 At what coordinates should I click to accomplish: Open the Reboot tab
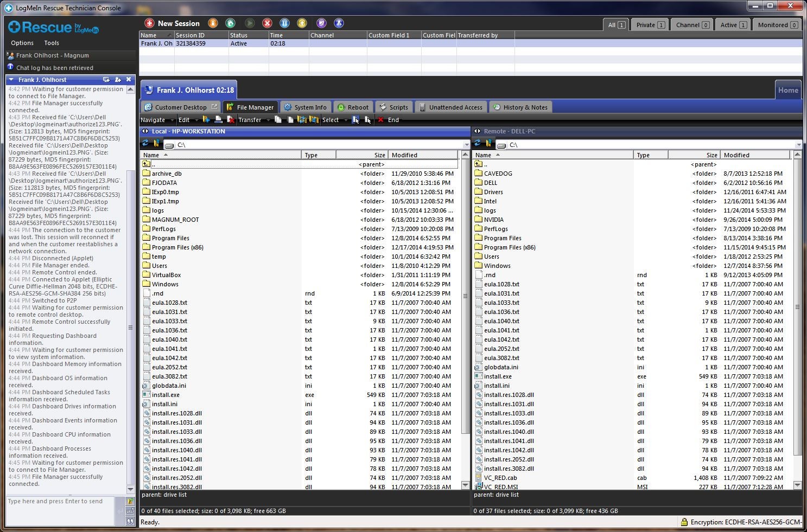click(353, 107)
